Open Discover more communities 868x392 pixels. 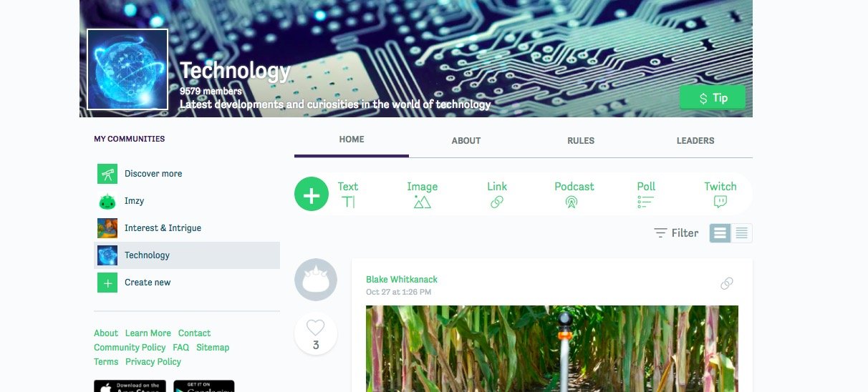tap(187, 174)
